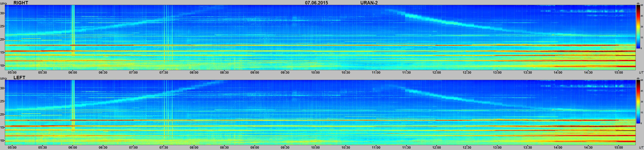Click the RIGHT polarization panel label
The image size is (644, 150).
[21, 3]
